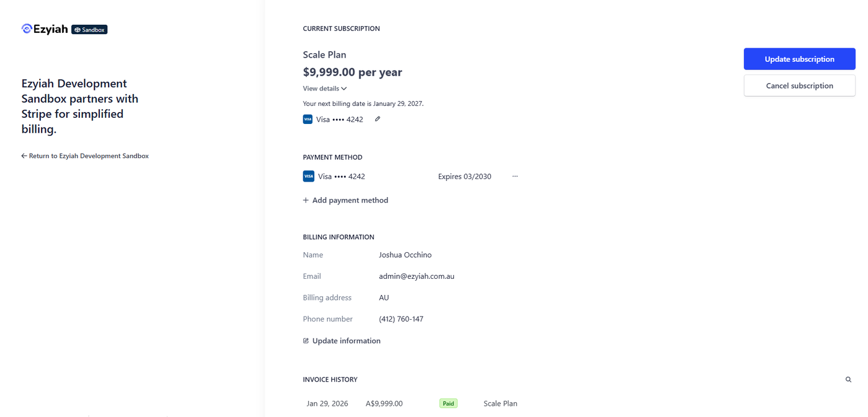Click Visa card icon under current subscription
Image resolution: width=868 pixels, height=417 pixels.
308,119
